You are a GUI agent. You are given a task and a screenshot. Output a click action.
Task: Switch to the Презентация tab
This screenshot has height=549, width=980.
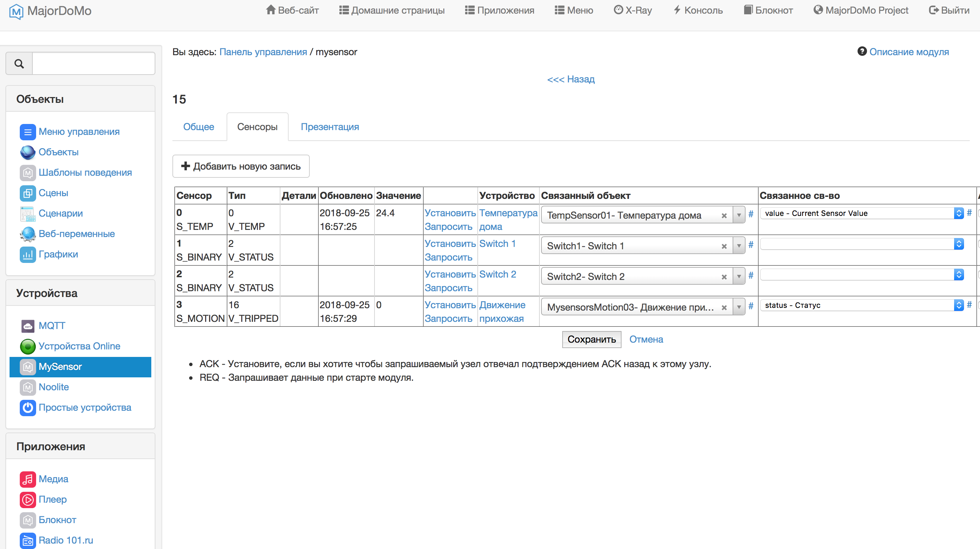330,127
